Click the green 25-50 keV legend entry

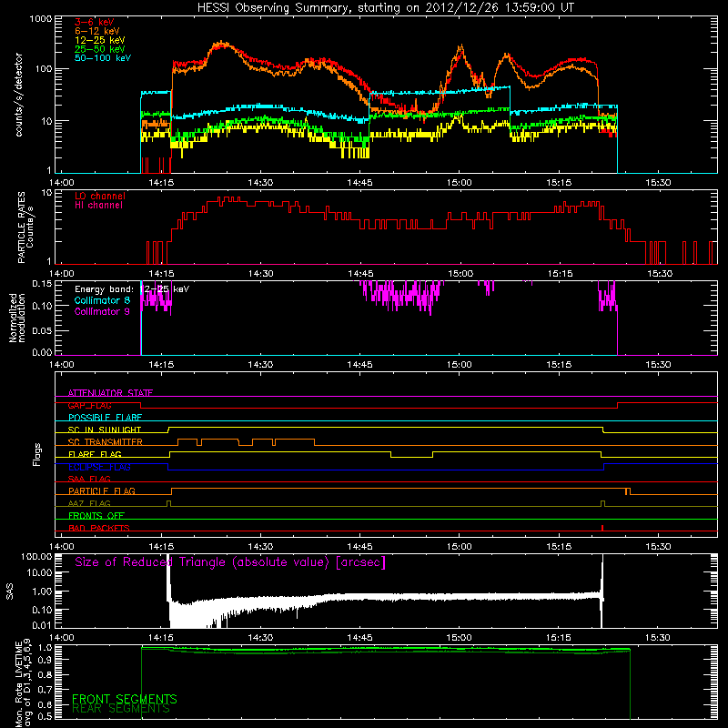(100, 49)
